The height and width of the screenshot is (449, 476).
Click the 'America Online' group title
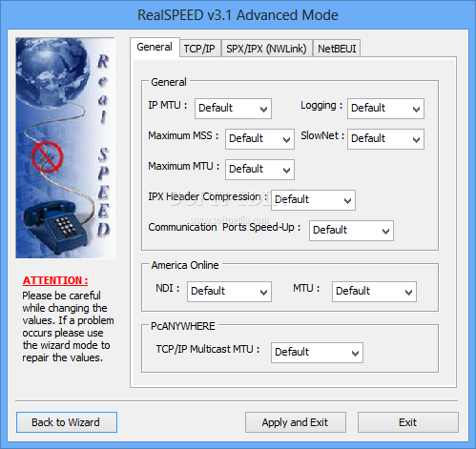point(185,265)
